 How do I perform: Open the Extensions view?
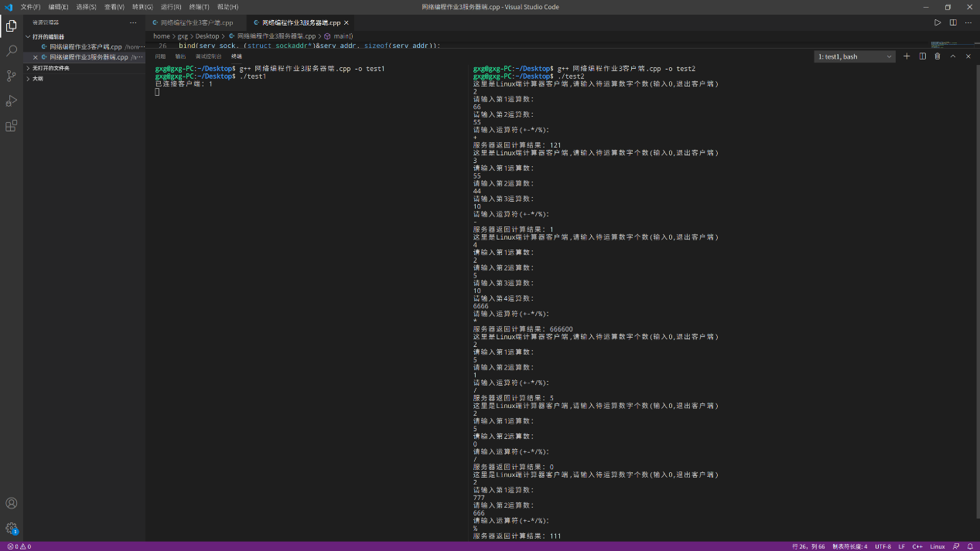tap(12, 126)
